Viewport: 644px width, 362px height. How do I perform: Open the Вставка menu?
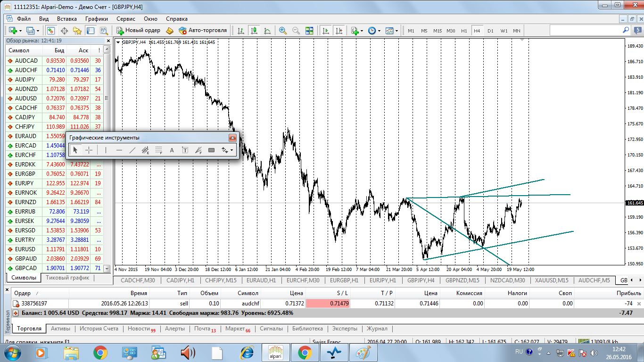67,19
